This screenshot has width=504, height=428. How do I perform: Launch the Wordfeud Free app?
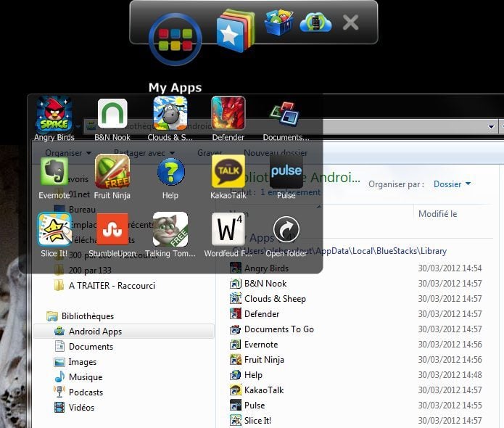click(228, 230)
